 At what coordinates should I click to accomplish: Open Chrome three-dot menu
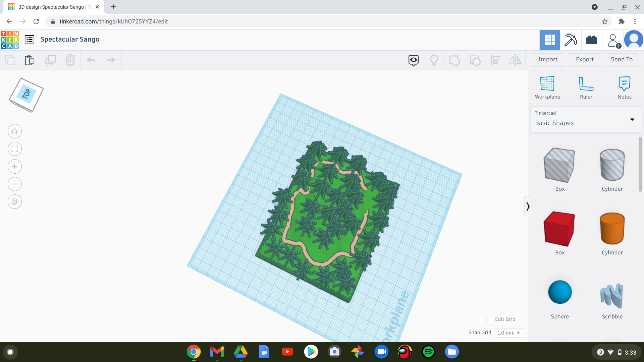pos(635,21)
